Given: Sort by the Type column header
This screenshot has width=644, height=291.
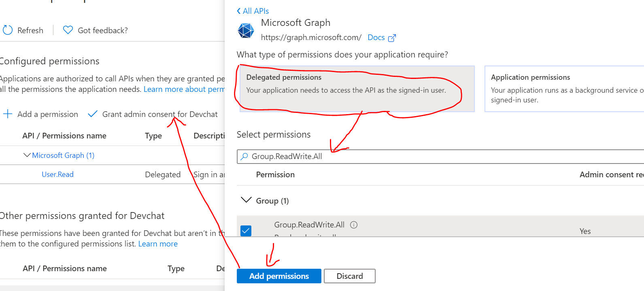Looking at the screenshot, I should click(153, 136).
